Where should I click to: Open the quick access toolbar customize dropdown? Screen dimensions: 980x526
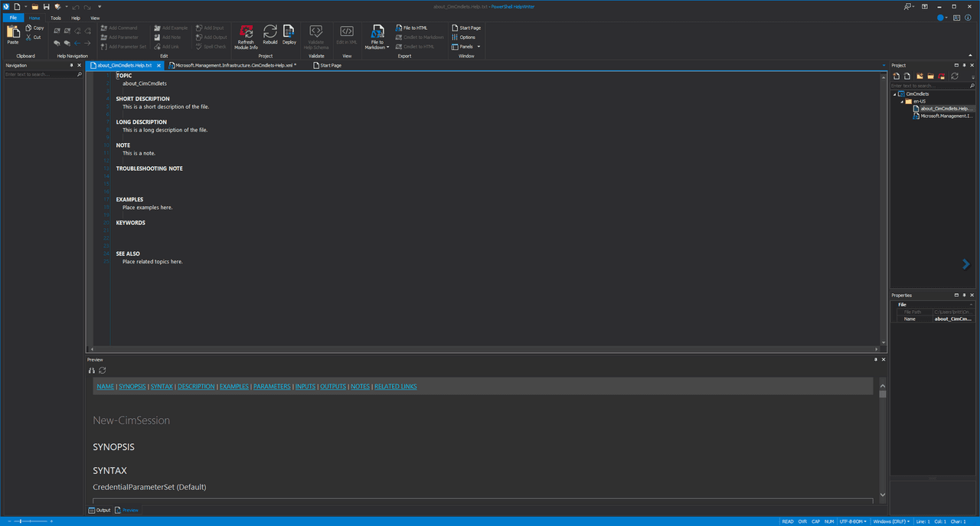coord(100,6)
